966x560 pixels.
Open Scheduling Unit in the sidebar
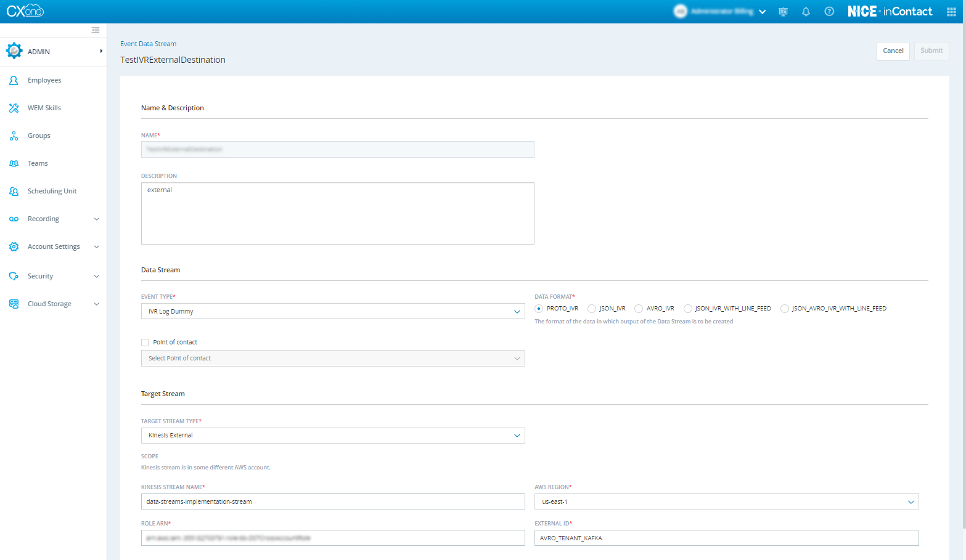coord(52,191)
